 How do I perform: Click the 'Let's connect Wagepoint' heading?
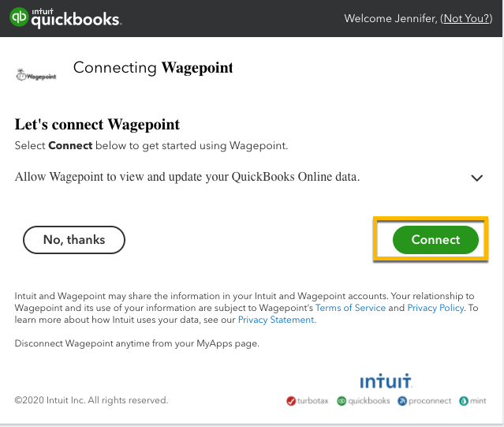point(97,125)
